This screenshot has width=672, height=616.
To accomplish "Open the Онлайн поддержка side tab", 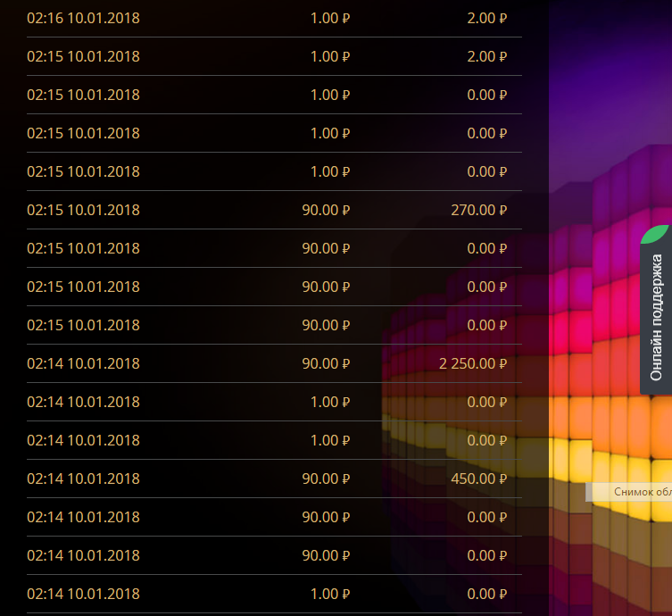I will tap(656, 317).
